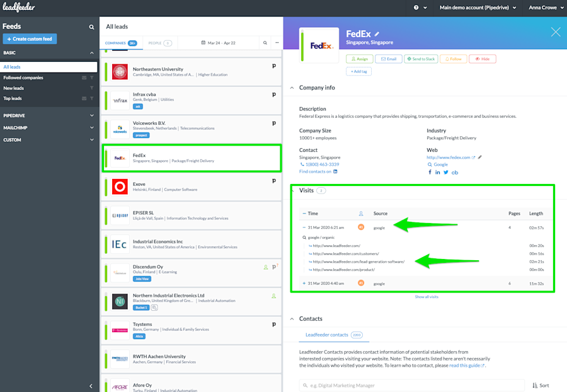Click the Hide button

[483, 59]
